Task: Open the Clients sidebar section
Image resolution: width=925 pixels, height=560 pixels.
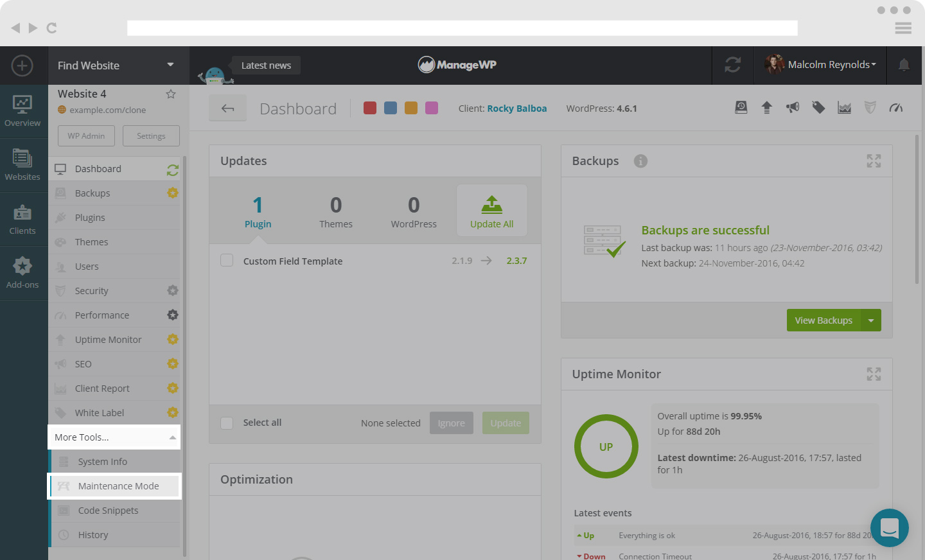Action: tap(22, 219)
